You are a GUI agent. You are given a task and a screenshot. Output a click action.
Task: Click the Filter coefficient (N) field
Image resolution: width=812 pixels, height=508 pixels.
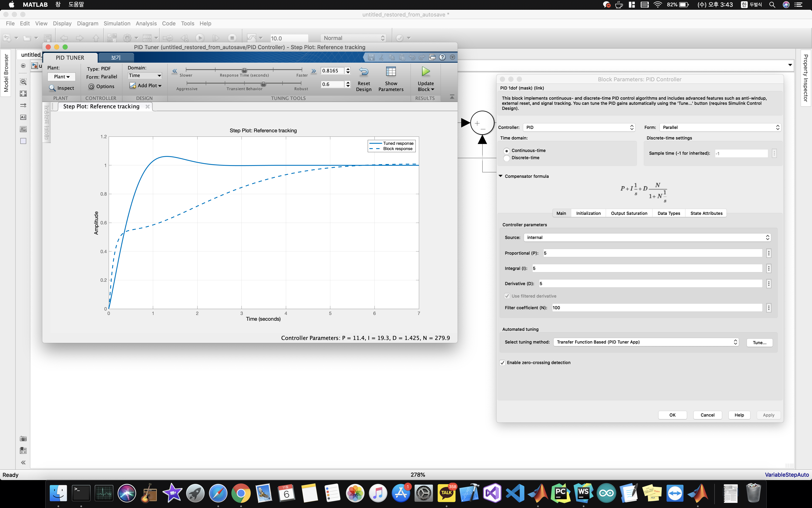pyautogui.click(x=657, y=308)
